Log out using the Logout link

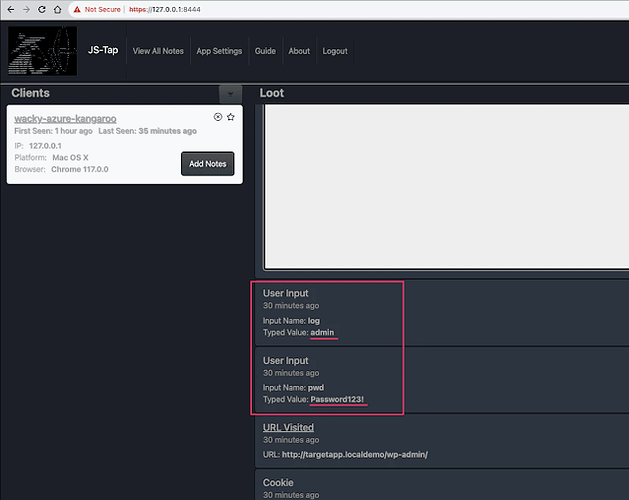click(335, 51)
